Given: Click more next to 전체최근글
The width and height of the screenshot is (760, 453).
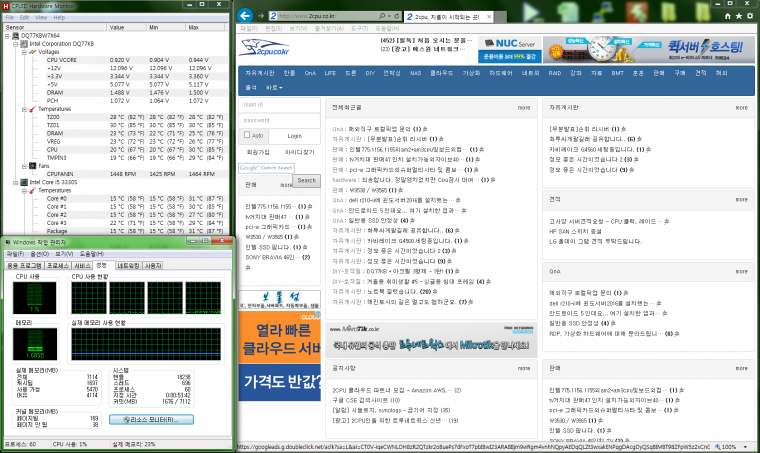Looking at the screenshot, I should pyautogui.click(x=523, y=108).
